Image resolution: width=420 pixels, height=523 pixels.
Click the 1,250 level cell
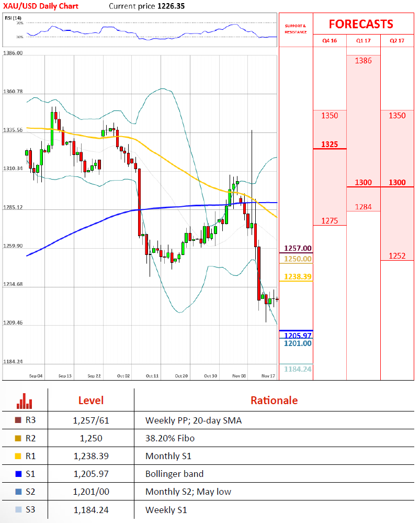[x=91, y=438]
